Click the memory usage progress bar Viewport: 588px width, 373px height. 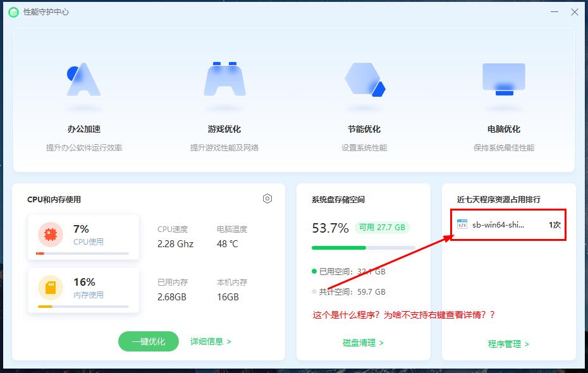83,307
